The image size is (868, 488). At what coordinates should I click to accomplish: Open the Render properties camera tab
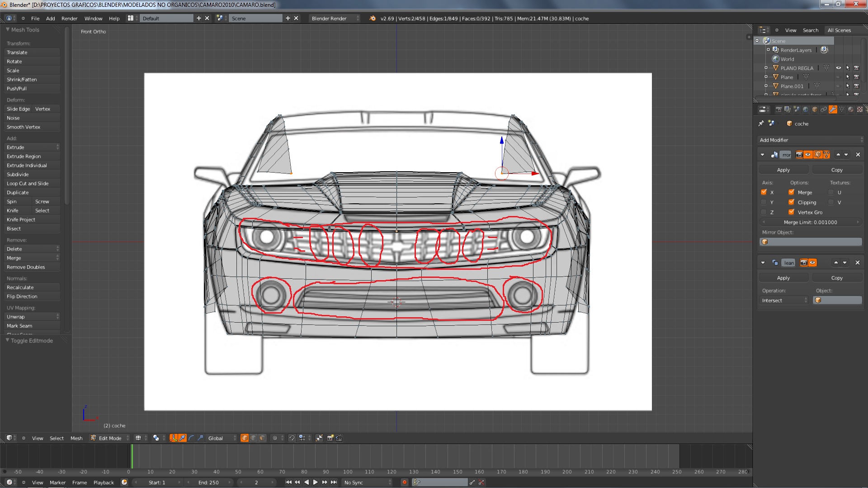click(x=778, y=109)
